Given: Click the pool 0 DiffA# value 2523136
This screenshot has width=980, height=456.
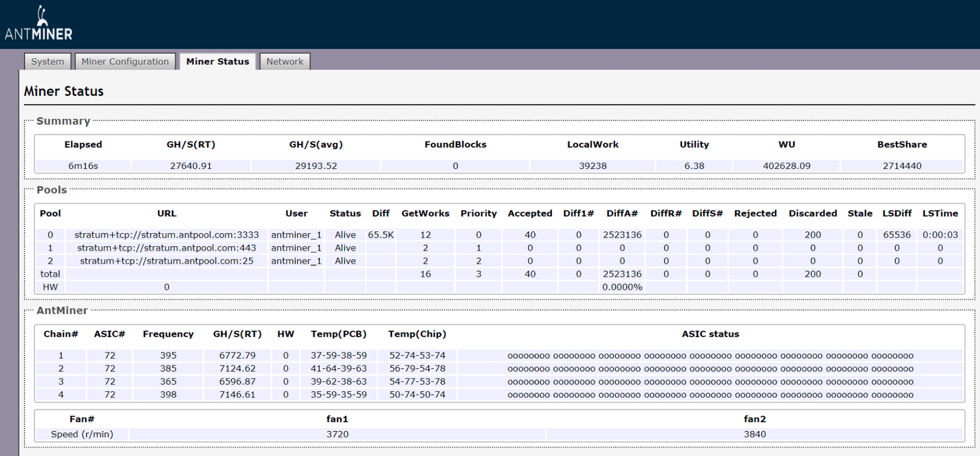Looking at the screenshot, I should (622, 235).
